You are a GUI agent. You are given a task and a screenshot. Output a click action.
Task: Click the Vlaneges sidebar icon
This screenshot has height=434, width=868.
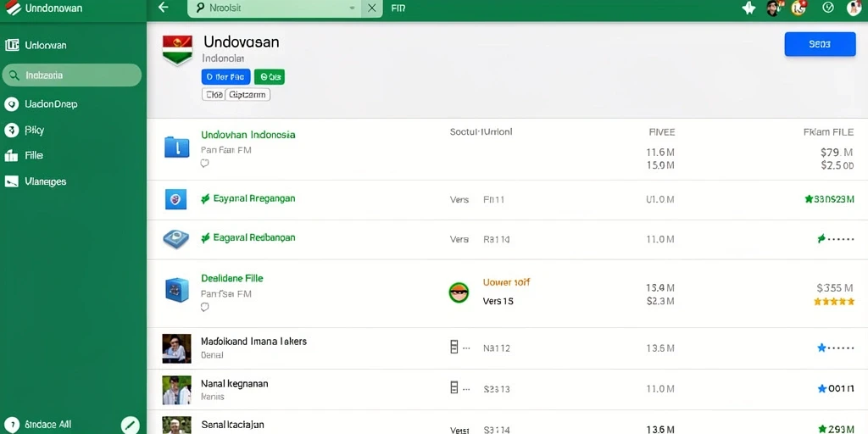[12, 181]
